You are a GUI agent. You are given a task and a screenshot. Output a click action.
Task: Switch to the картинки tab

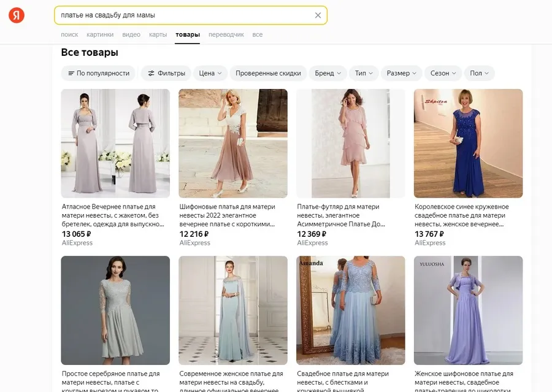click(x=100, y=34)
